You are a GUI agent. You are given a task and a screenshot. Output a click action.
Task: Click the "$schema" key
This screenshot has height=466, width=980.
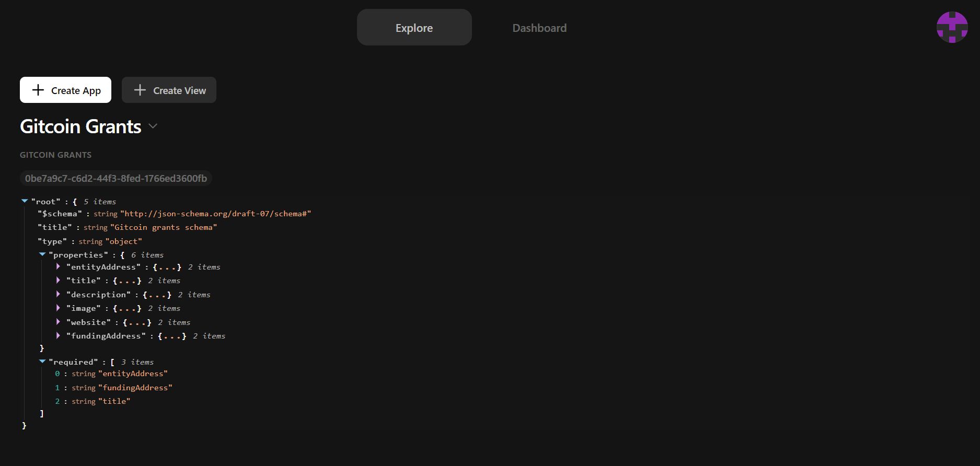(x=60, y=214)
